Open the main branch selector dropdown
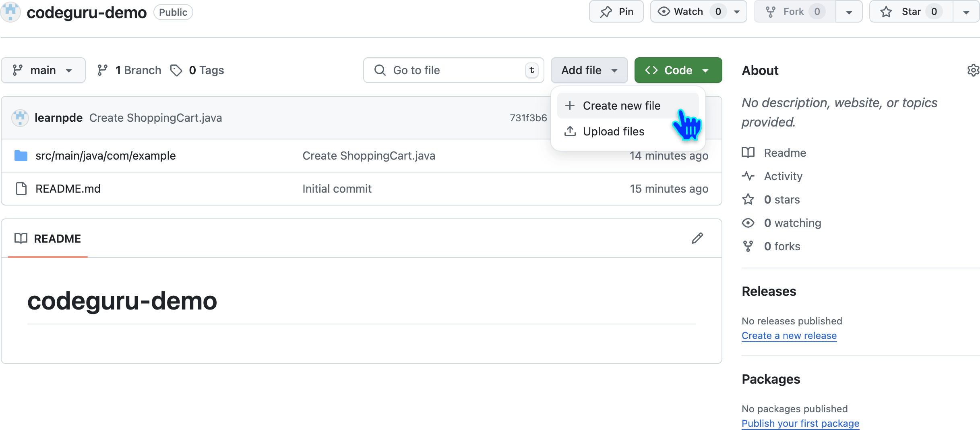This screenshot has height=430, width=980. [43, 70]
